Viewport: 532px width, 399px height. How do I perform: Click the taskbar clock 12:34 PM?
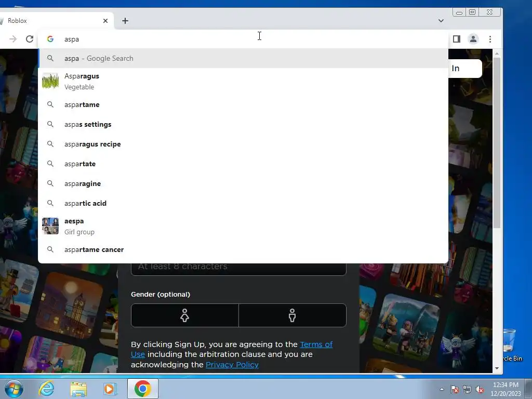506,385
